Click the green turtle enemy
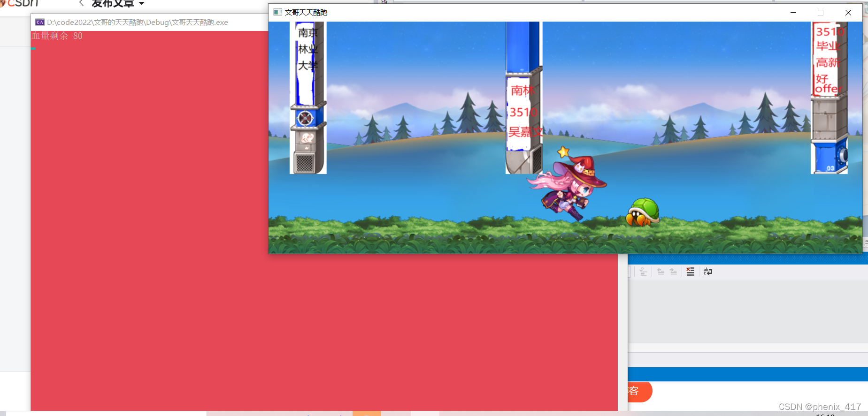This screenshot has width=868, height=416. pos(643,212)
